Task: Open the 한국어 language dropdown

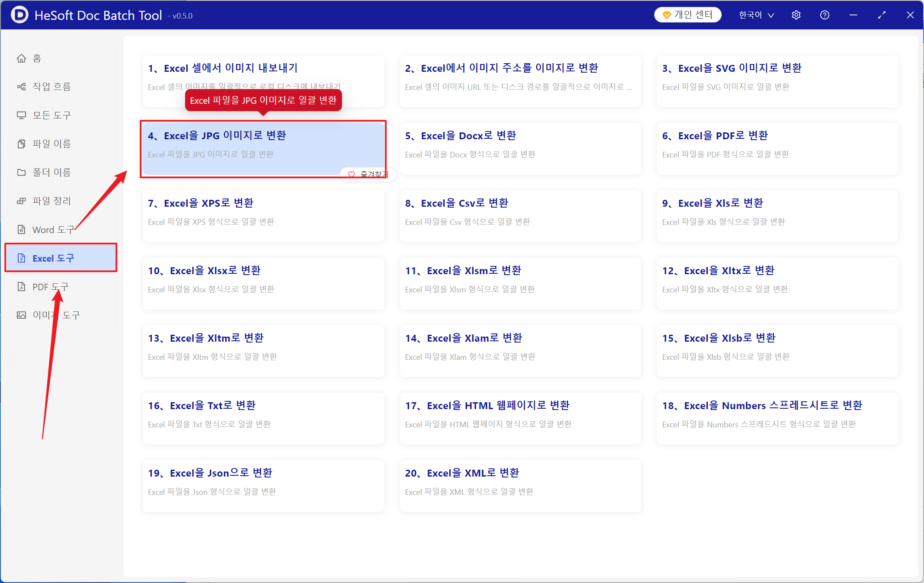Action: point(756,15)
